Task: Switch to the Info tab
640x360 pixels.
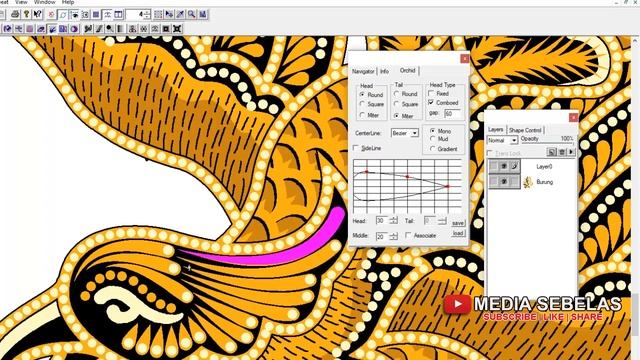Action: (x=384, y=71)
